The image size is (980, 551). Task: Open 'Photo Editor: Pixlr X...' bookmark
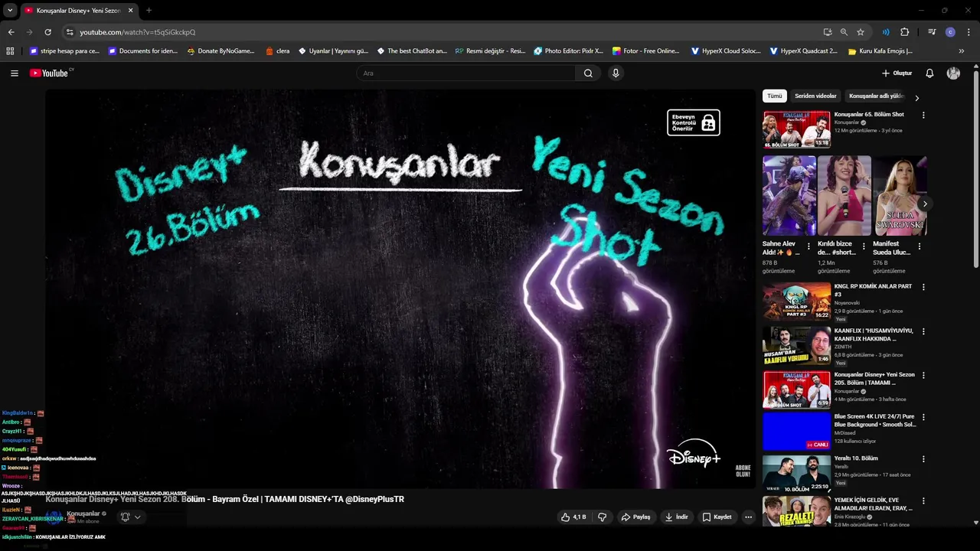(569, 51)
